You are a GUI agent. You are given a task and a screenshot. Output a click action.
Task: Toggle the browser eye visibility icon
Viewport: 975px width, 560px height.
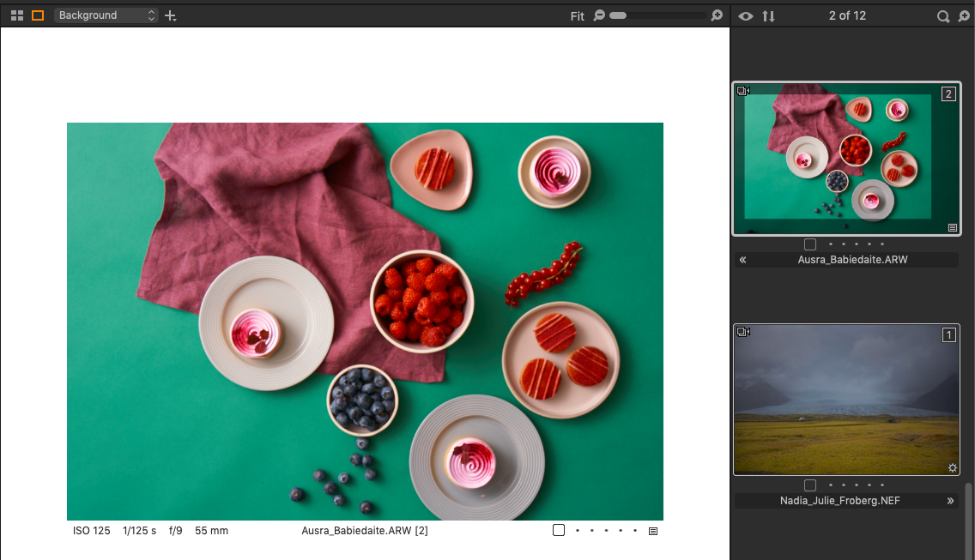tap(746, 16)
